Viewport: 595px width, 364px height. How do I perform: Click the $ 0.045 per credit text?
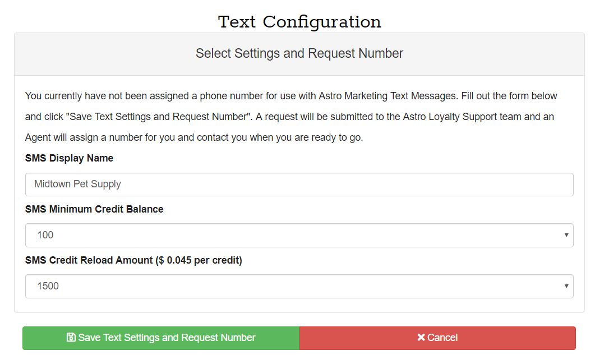coord(200,260)
